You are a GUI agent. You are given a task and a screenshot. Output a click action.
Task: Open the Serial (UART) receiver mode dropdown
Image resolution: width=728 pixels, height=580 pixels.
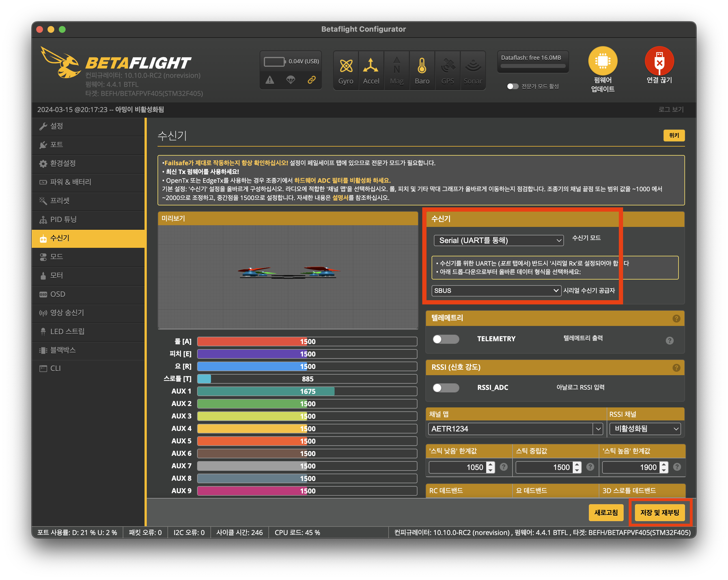click(498, 240)
